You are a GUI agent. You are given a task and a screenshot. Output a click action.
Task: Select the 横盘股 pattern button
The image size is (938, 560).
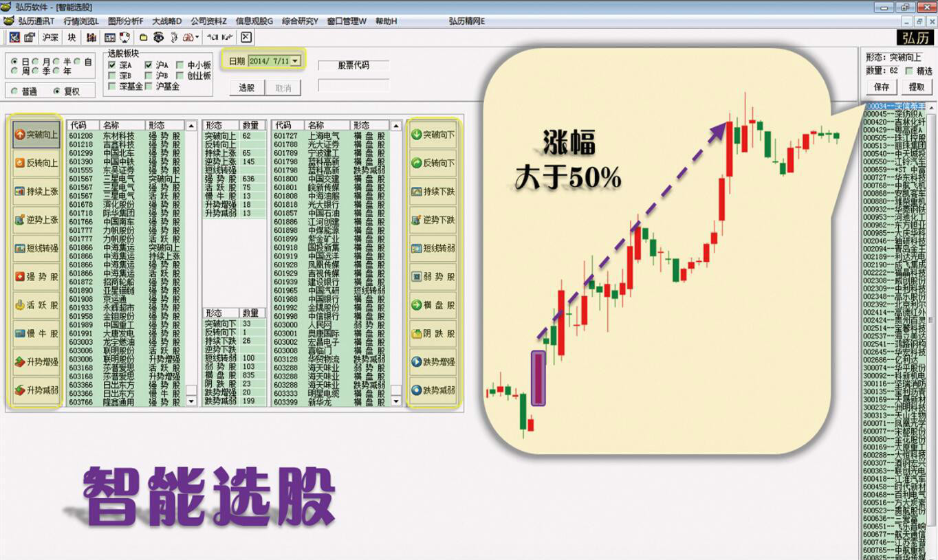433,305
